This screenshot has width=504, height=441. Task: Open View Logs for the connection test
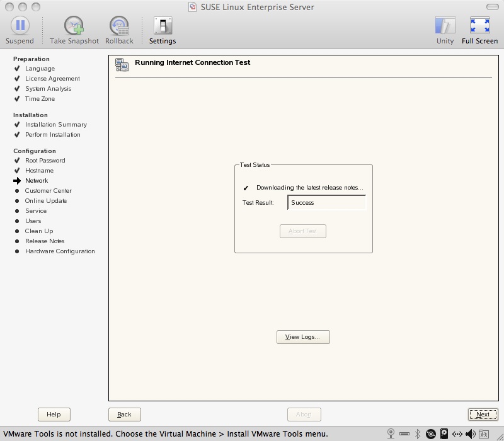[303, 337]
